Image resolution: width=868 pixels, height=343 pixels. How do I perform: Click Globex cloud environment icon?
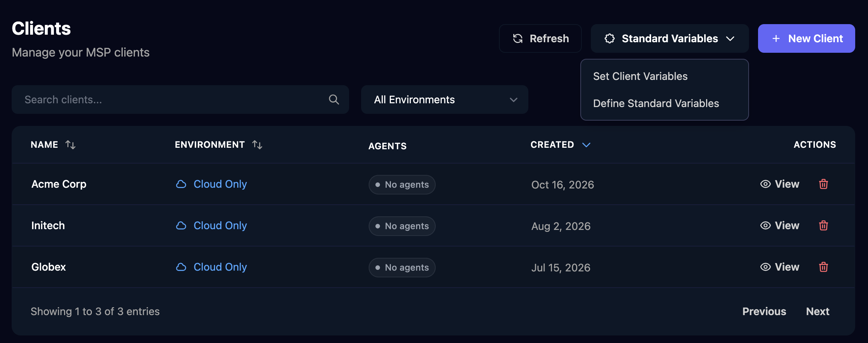(181, 267)
